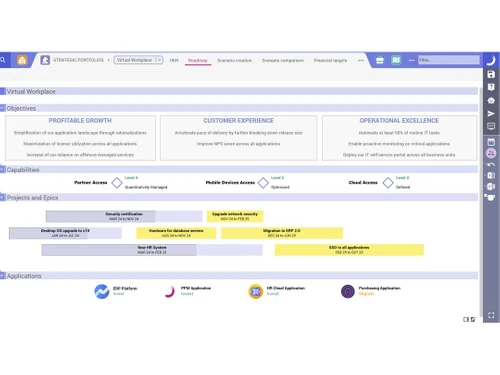Open the Migration to ERP 2.0 bar
This screenshot has height=375, width=500.
point(282,233)
